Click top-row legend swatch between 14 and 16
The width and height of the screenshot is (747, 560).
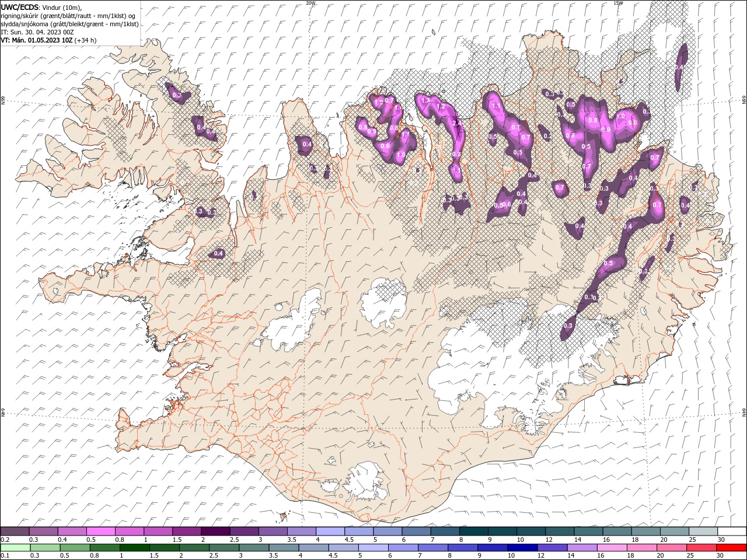pos(588,531)
